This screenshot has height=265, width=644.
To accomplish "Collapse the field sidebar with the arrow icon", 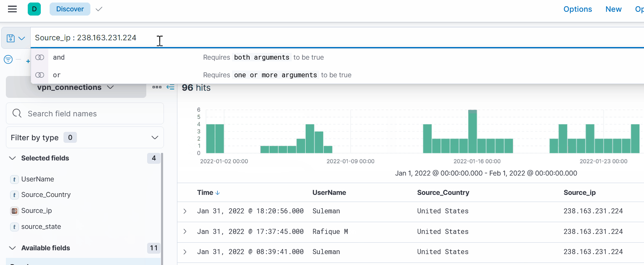I will [170, 87].
